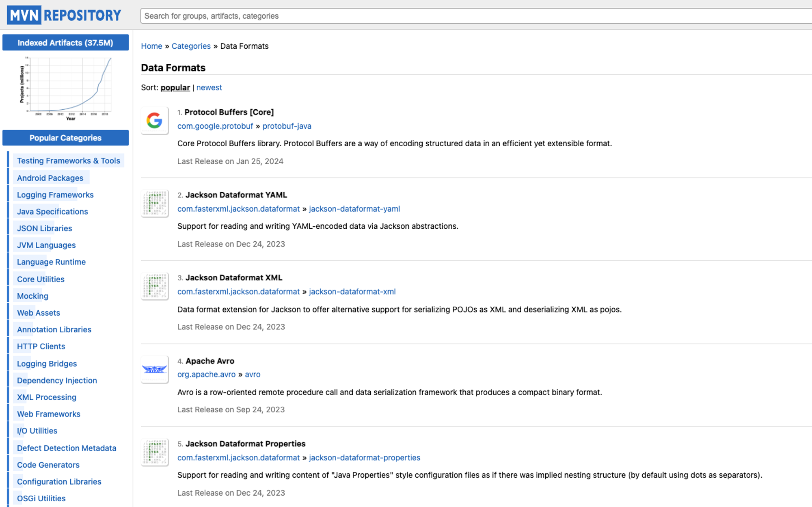Click the indexed artifacts growth chart
Screen dimensions: 812x507
[66, 88]
